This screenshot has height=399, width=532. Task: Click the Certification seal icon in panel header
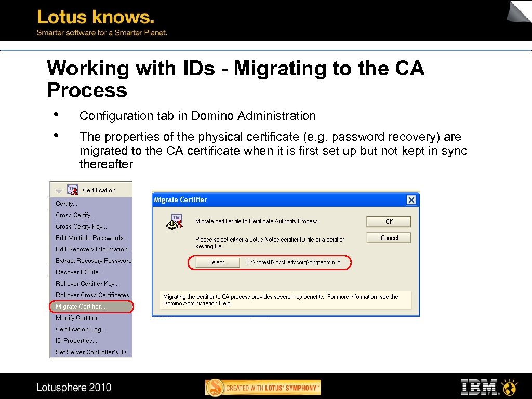[x=73, y=190]
